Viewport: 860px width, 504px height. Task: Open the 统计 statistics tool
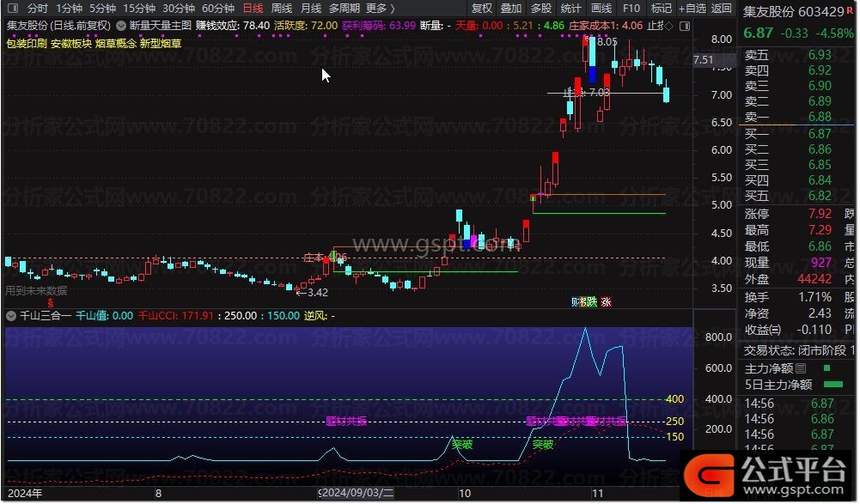click(571, 9)
